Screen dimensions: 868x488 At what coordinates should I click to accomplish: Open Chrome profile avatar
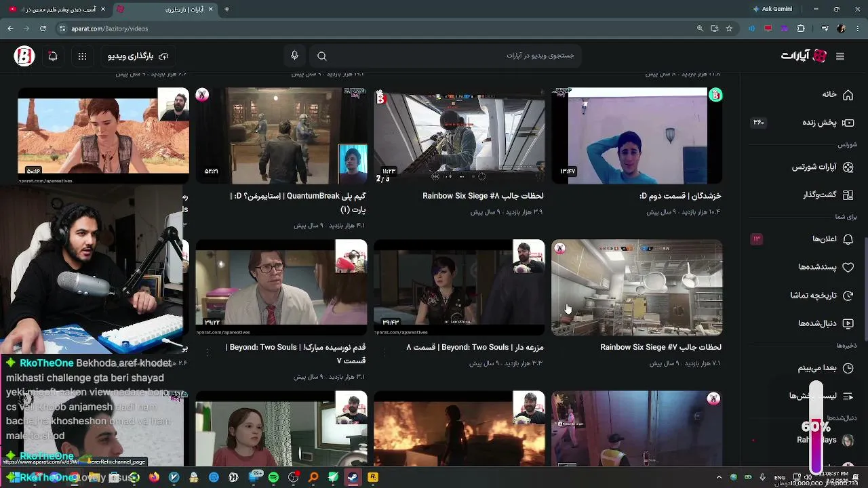pyautogui.click(x=842, y=28)
